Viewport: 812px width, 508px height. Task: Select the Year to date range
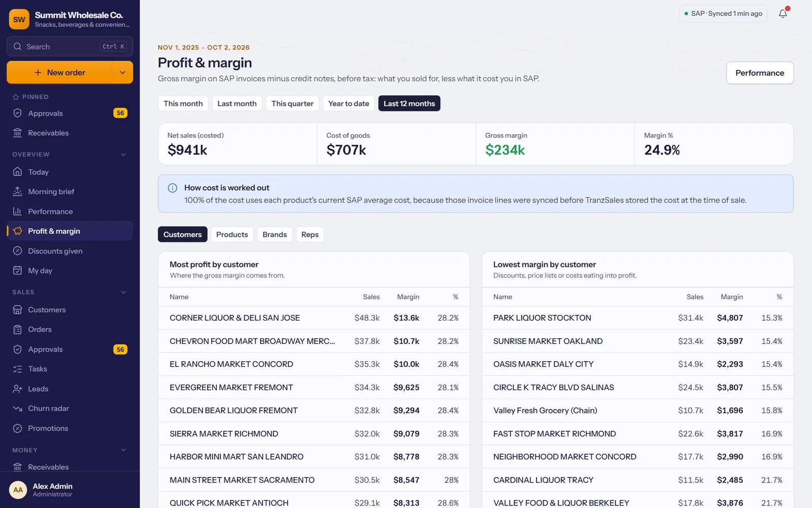(349, 104)
